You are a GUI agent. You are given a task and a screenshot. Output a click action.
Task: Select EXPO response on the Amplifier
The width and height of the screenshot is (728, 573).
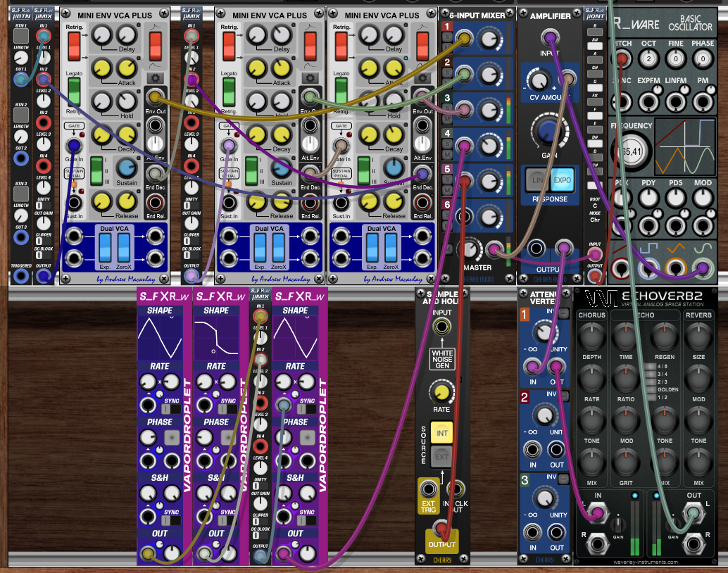coord(562,180)
